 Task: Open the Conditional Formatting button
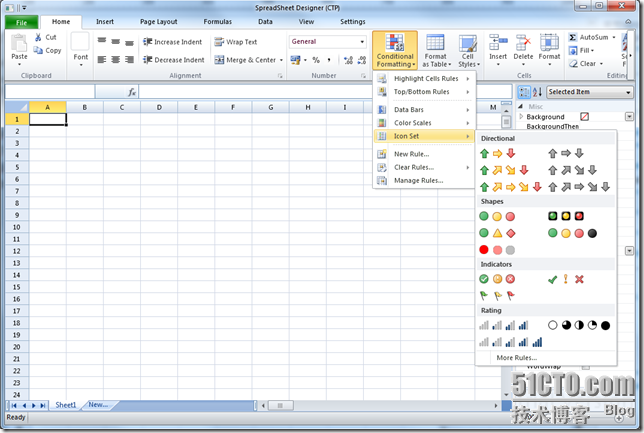point(395,50)
